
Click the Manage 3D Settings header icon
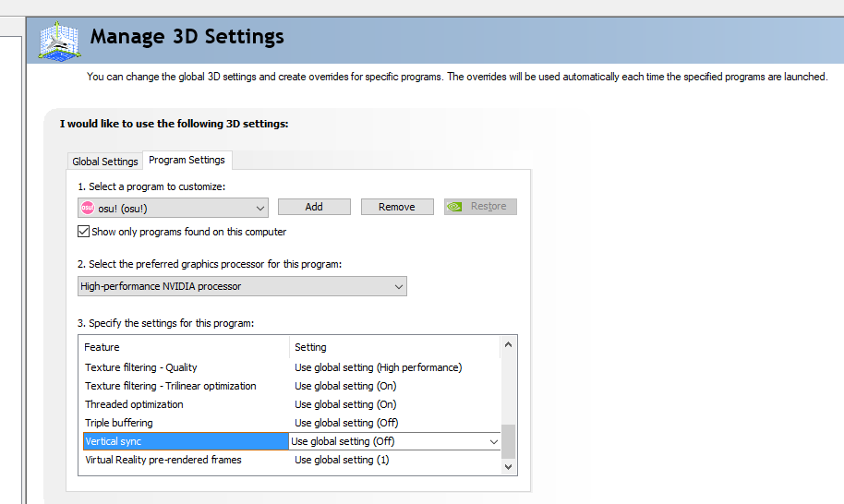59,41
